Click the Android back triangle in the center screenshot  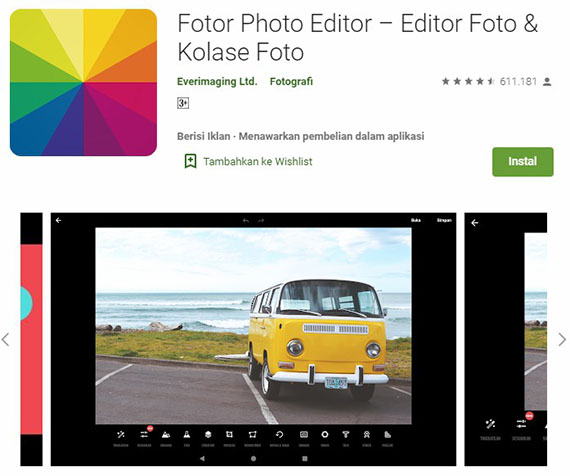[202, 459]
